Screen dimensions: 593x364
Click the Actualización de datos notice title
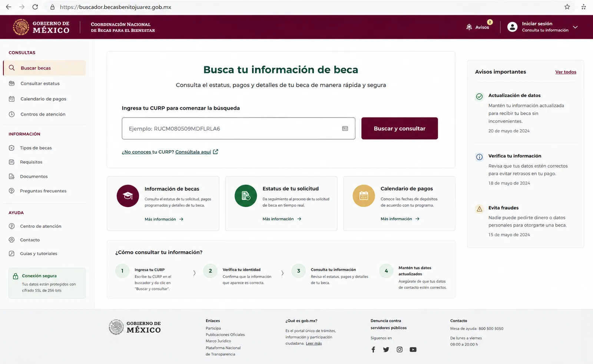pyautogui.click(x=514, y=95)
